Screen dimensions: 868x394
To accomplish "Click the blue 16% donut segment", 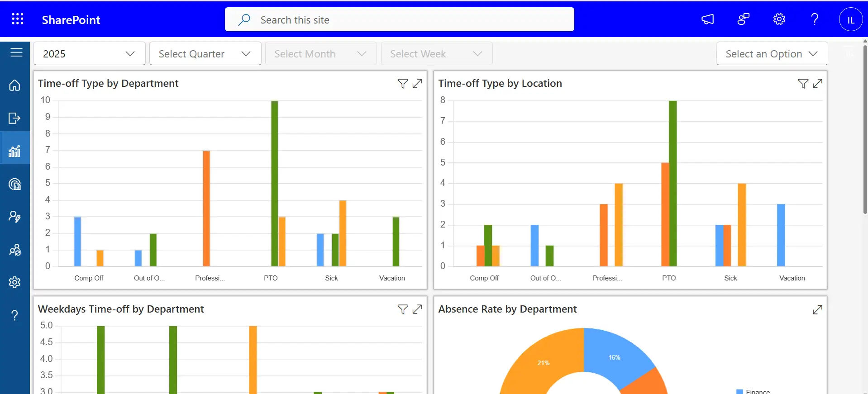I will 615,357.
